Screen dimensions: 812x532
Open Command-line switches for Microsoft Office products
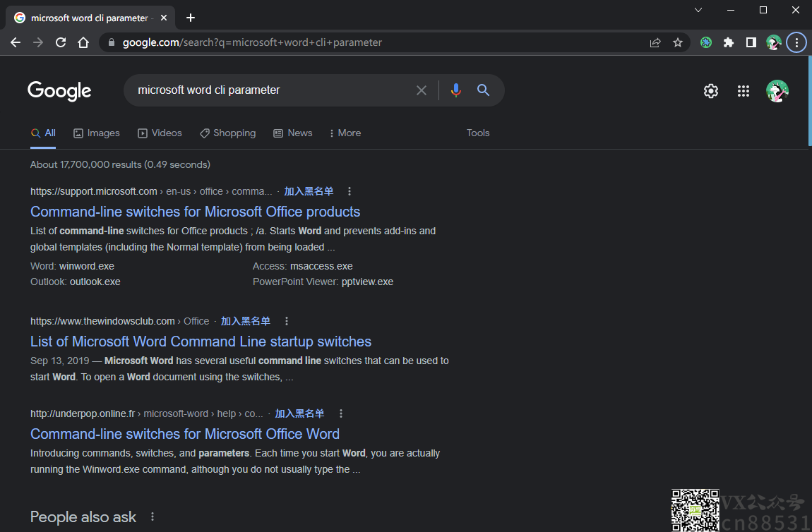pos(195,212)
